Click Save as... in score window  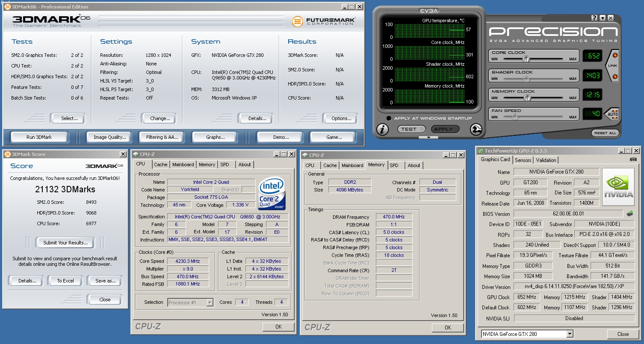106,281
